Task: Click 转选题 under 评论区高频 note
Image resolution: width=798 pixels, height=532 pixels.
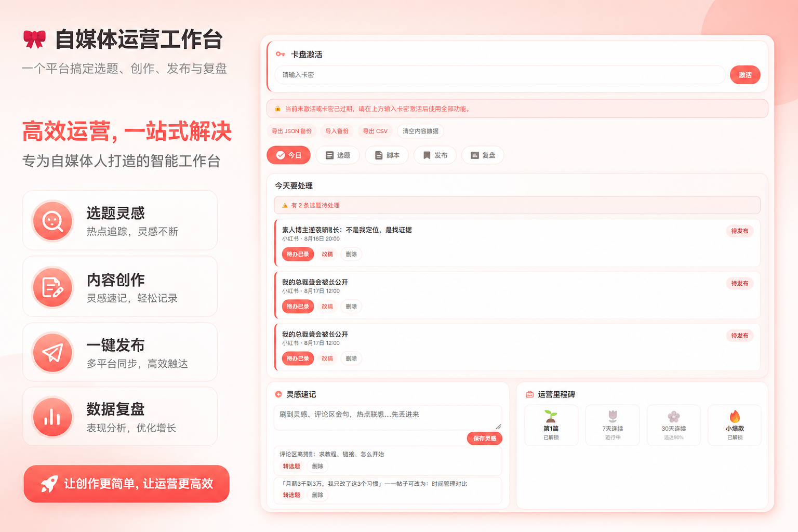Action: click(291, 466)
